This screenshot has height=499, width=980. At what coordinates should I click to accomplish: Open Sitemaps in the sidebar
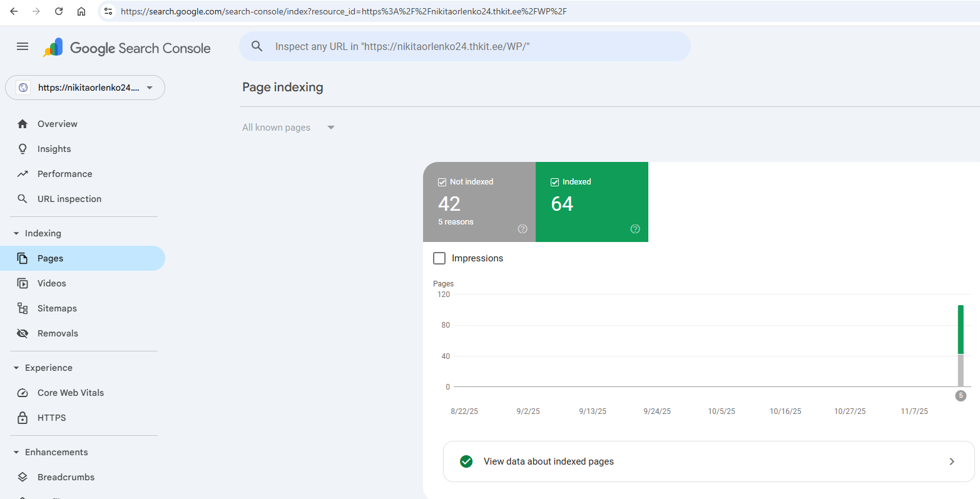57,308
